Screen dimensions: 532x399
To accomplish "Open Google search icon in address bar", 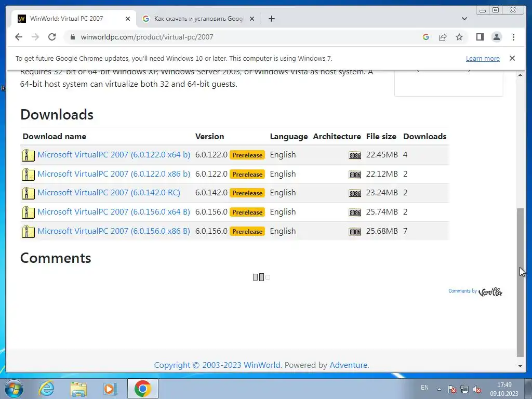I will click(x=426, y=37).
